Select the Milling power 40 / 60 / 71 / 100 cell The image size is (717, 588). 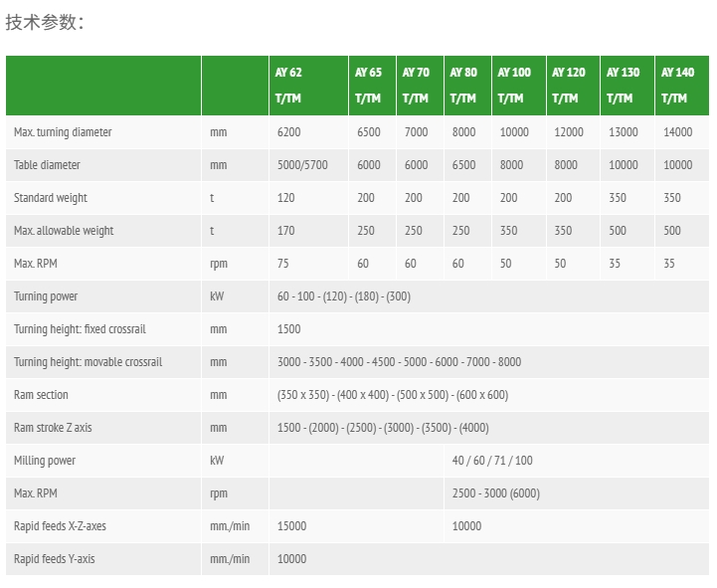(x=577, y=461)
